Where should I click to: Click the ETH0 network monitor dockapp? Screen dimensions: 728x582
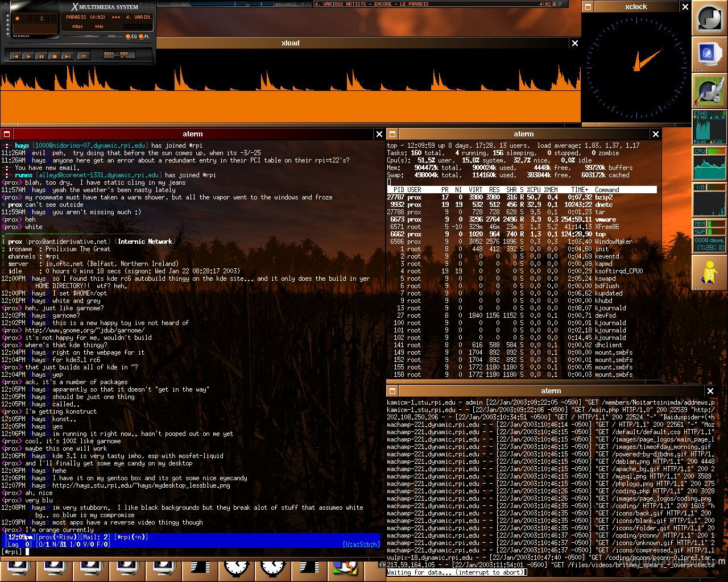pos(709,127)
